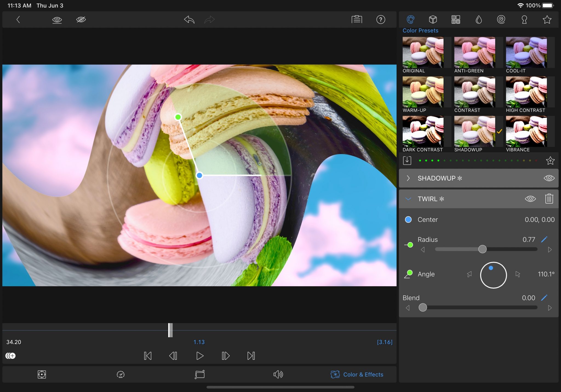Click the paste attributes clipboard icon
Screen dimensions: 561x392
click(357, 19)
